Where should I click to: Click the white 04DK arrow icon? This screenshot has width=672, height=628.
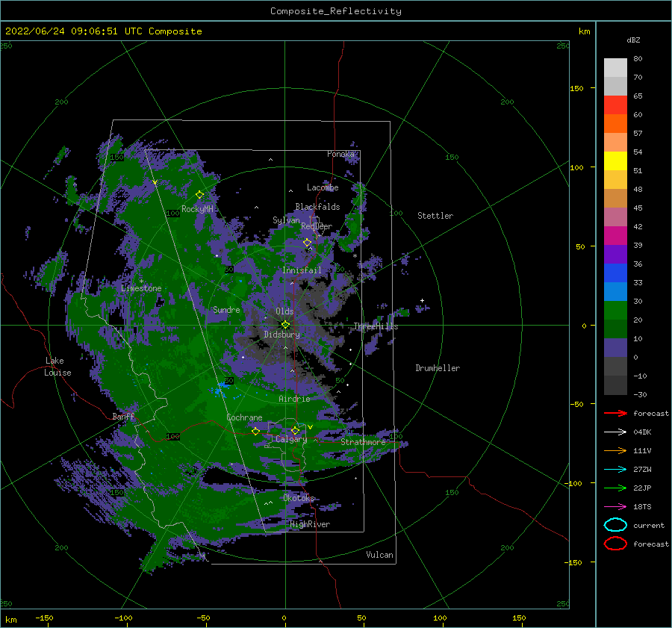(x=615, y=432)
